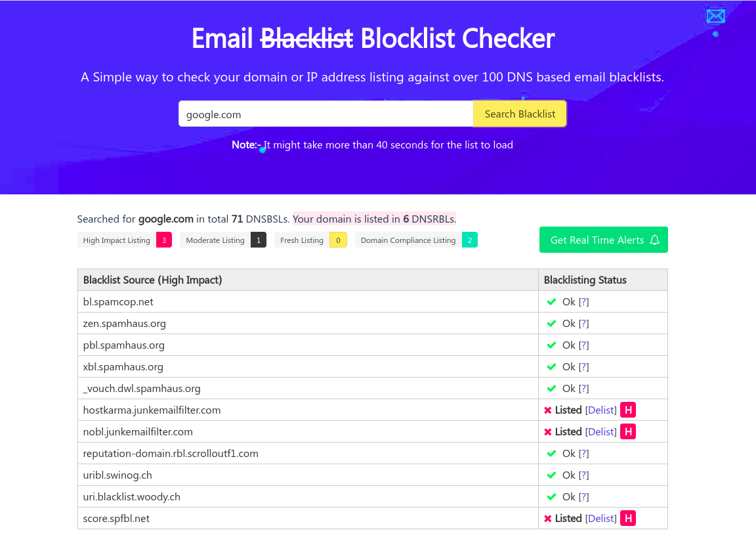Click the bell icon on alerts button
The height and width of the screenshot is (545, 756).
pyautogui.click(x=654, y=240)
